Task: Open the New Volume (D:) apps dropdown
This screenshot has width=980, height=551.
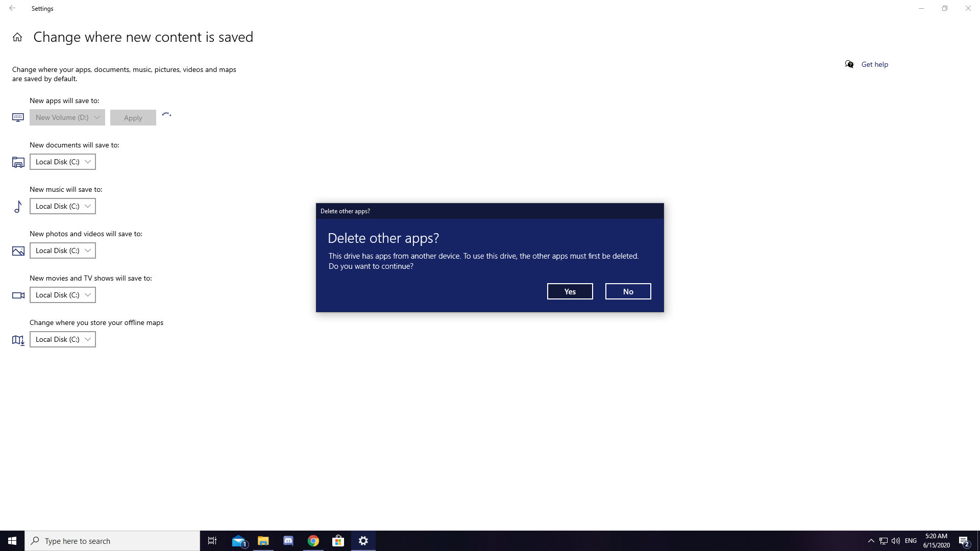Action: pos(67,117)
